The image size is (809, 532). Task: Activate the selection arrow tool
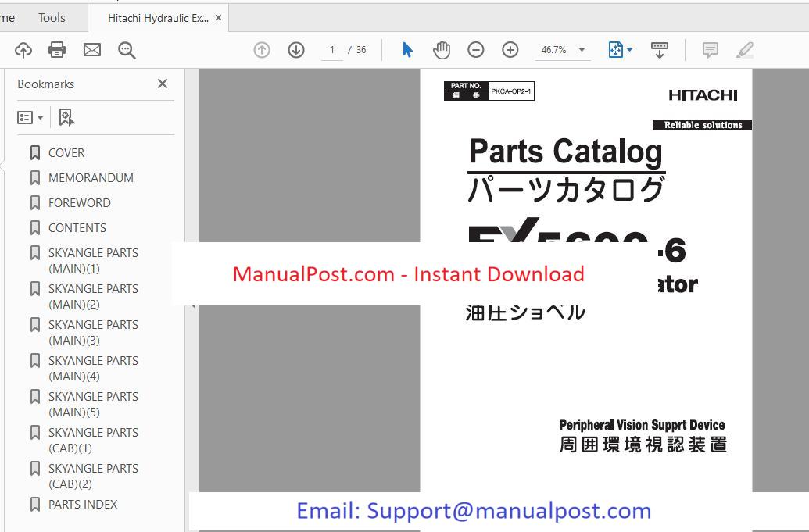[407, 50]
